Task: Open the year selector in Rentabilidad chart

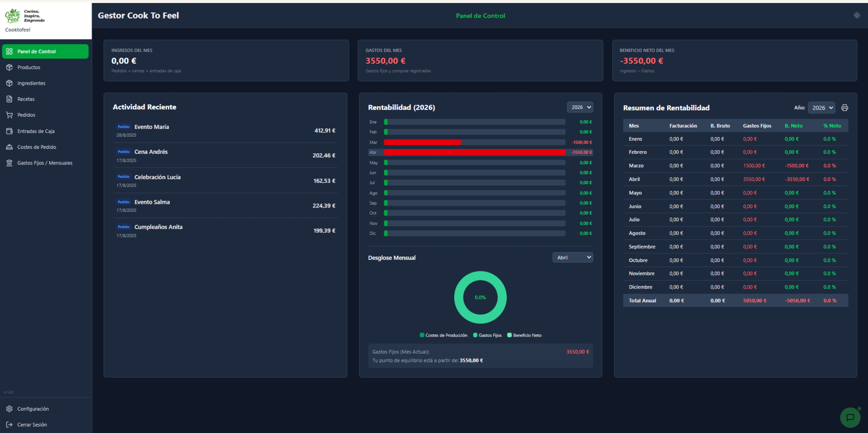Action: (580, 107)
